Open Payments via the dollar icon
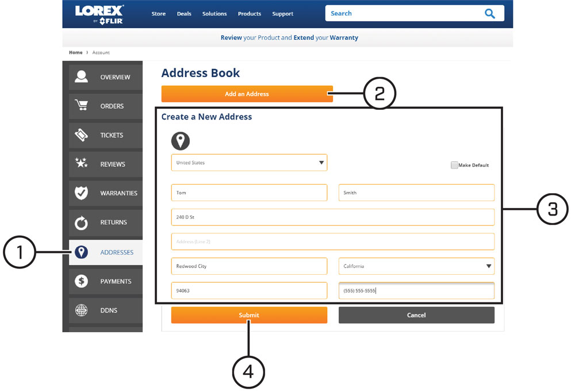 click(x=81, y=281)
